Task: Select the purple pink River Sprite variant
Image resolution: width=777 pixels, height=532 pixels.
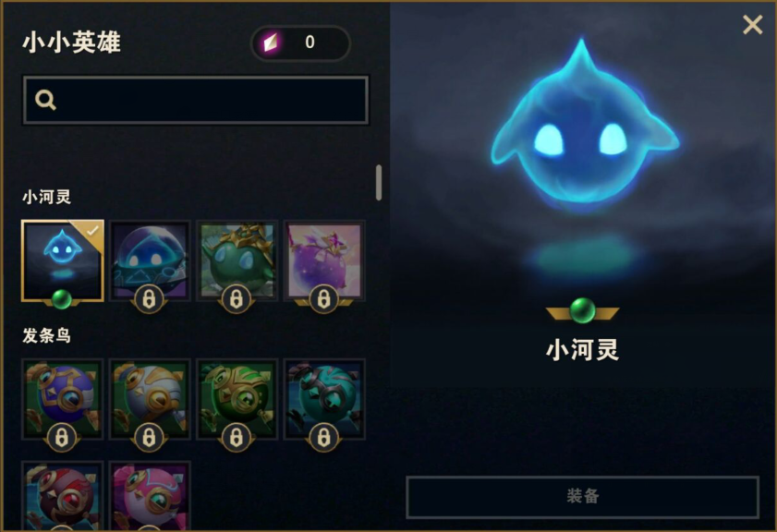Action: 324,260
